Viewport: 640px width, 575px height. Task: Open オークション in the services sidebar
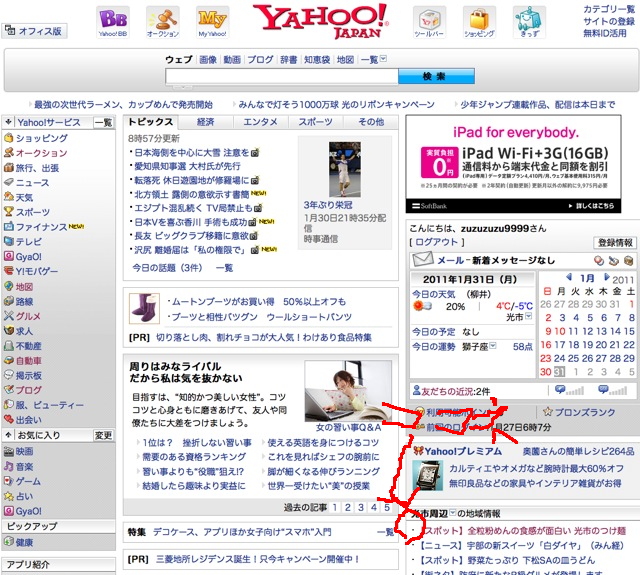tap(42, 153)
